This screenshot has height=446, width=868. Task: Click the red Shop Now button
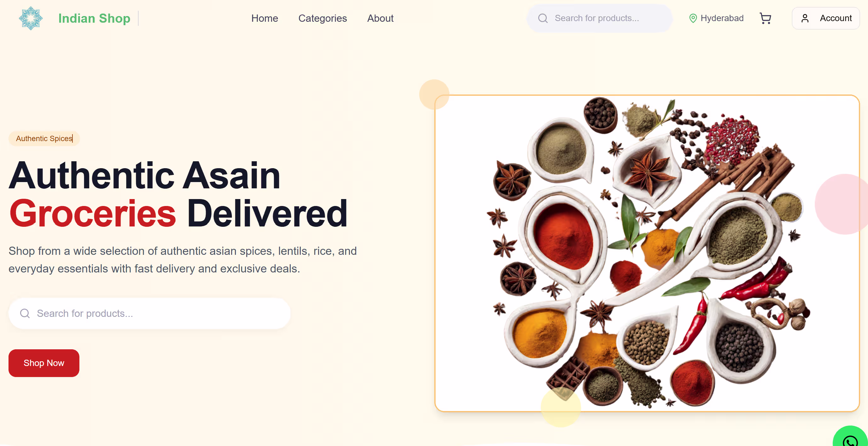pos(44,363)
